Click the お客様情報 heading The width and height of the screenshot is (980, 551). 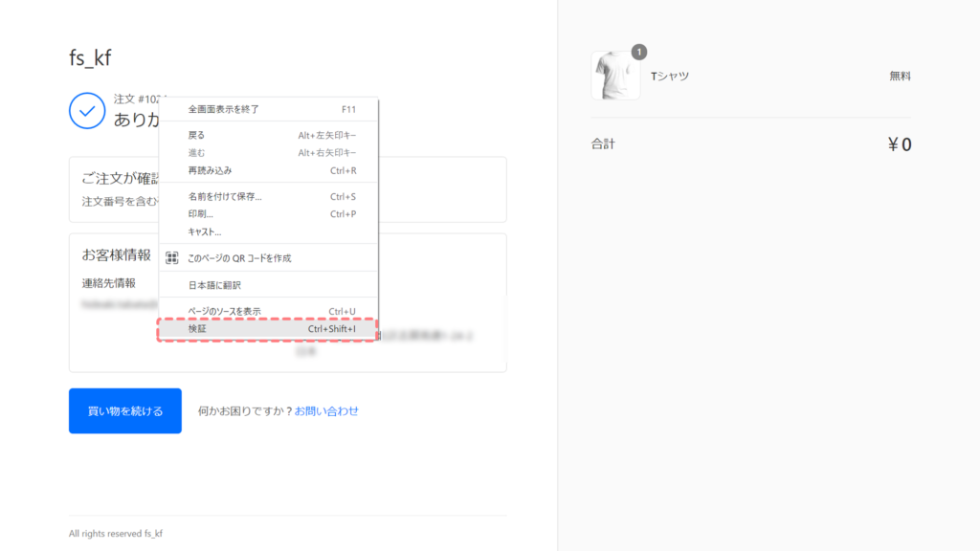(x=116, y=254)
